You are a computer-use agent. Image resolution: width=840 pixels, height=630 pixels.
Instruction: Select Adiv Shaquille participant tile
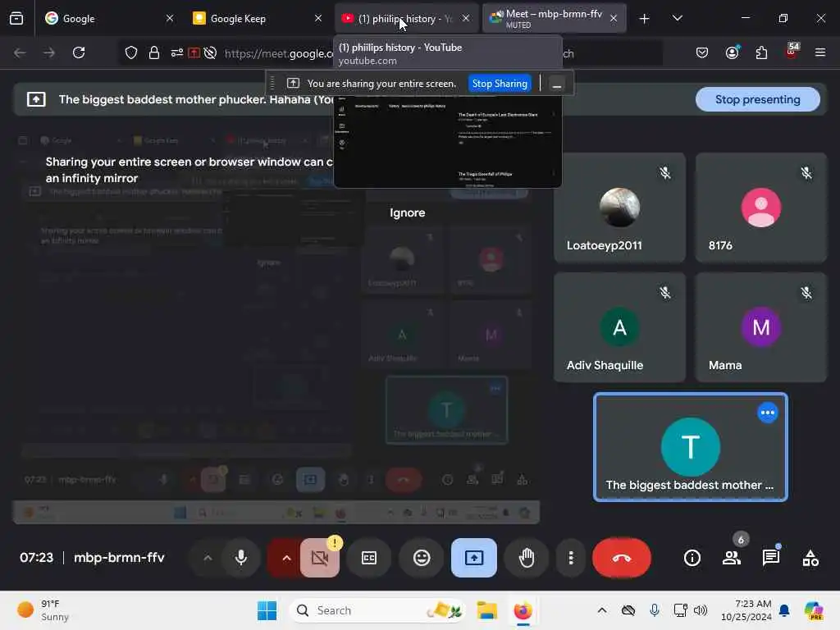coord(619,327)
